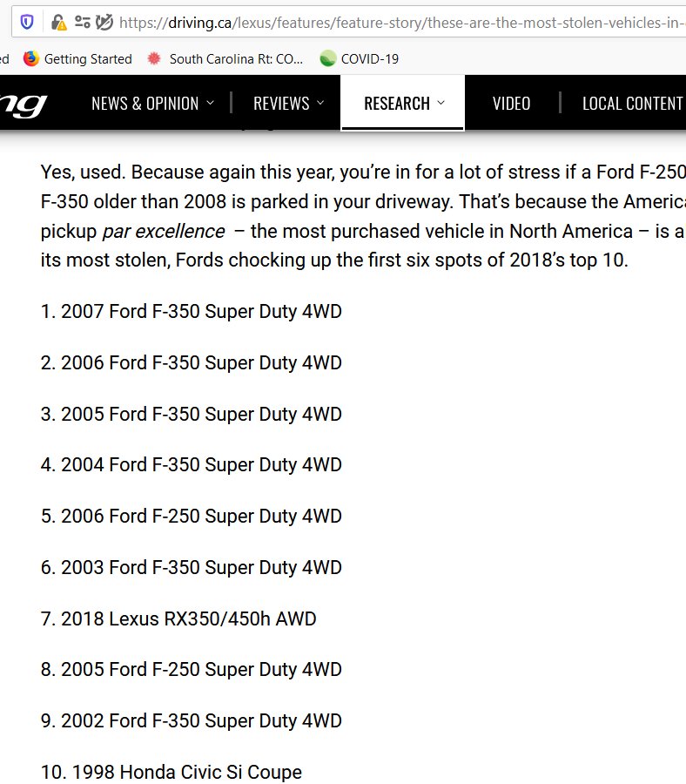Open the Video nav item
686x784 pixels.
pos(511,104)
